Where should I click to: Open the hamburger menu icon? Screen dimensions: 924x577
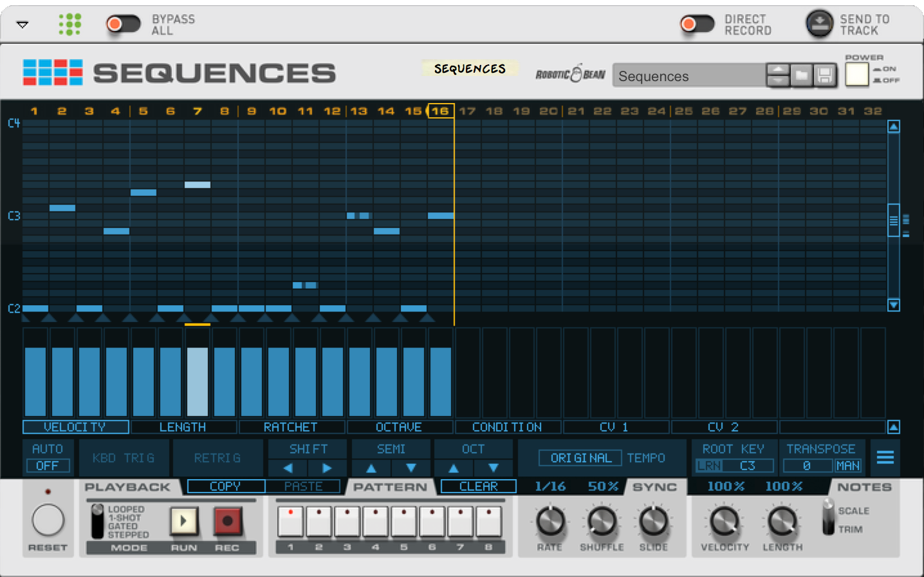[x=885, y=458]
